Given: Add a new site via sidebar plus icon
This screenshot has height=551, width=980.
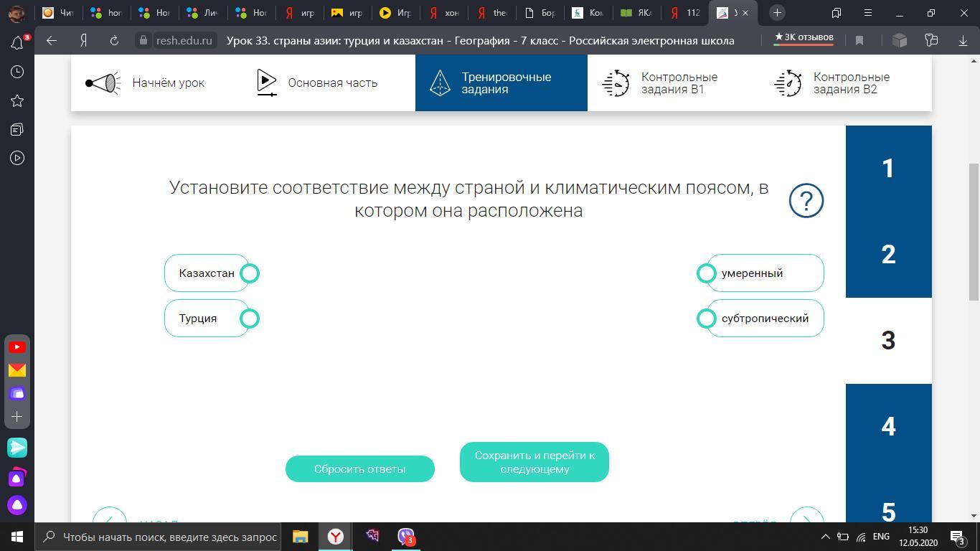Looking at the screenshot, I should (17, 416).
